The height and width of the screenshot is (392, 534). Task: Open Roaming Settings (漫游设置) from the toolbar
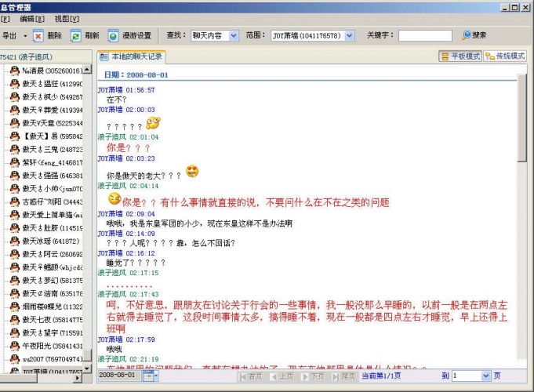114,35
